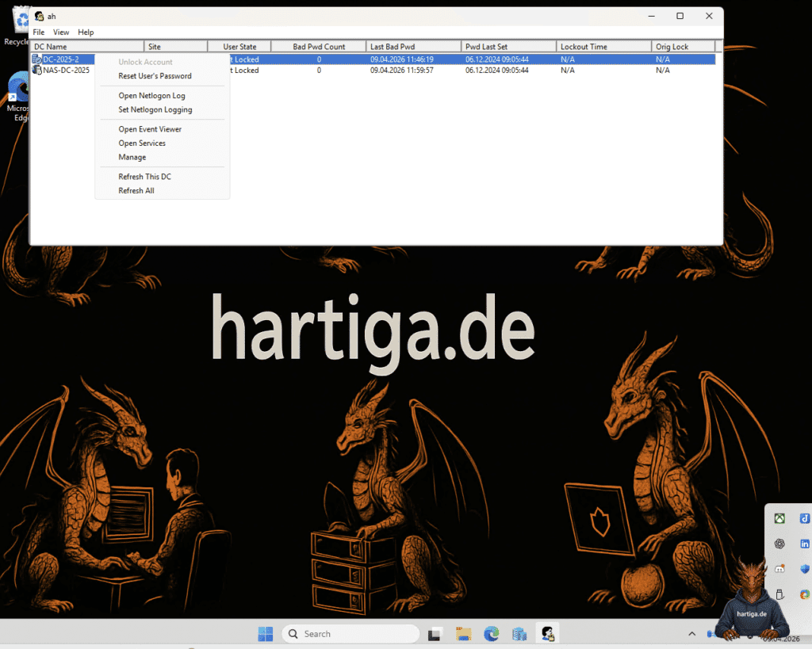Click Pwd Last Set cell in NAS-DC-2025 row
Screen dimensions: 812x649
497,70
